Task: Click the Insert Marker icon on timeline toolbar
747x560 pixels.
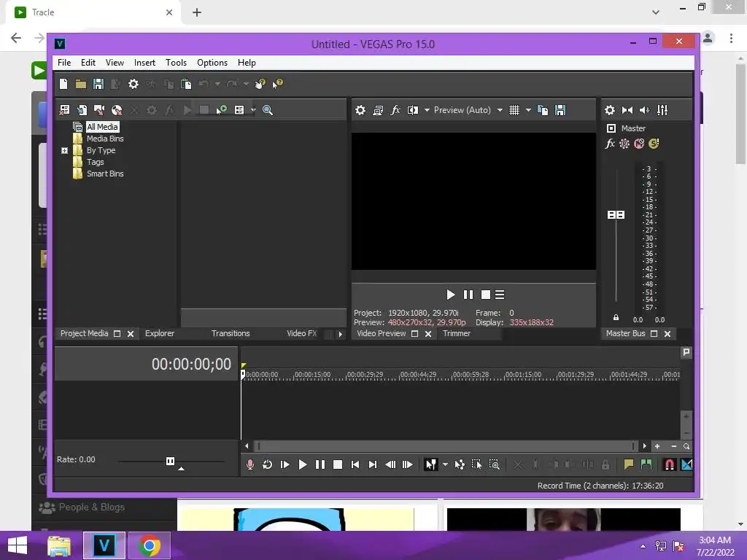Action: [628, 464]
